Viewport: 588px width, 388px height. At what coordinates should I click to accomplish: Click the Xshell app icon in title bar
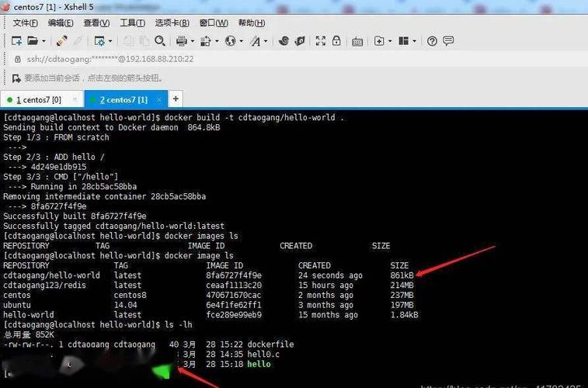pyautogui.click(x=5, y=7)
